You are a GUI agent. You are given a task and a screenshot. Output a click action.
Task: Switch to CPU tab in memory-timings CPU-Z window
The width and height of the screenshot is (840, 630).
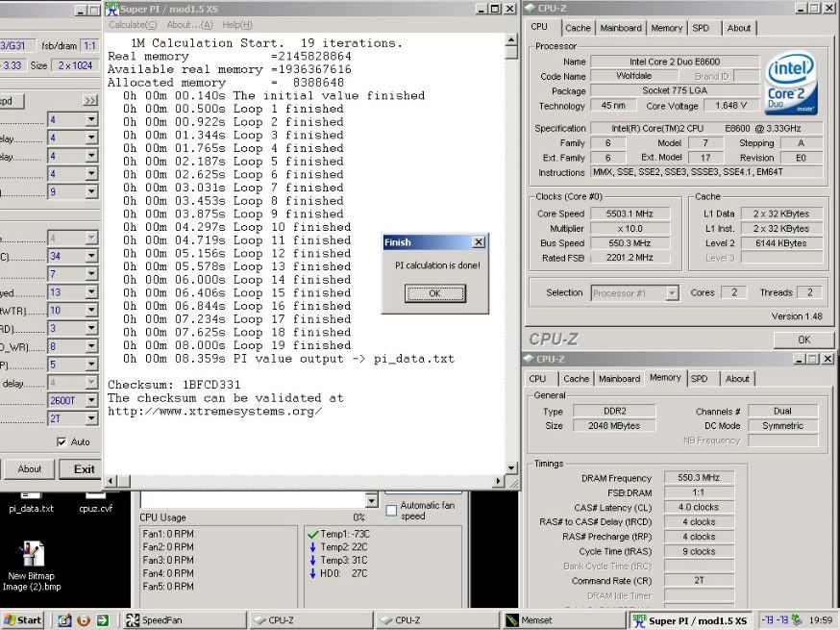point(537,379)
